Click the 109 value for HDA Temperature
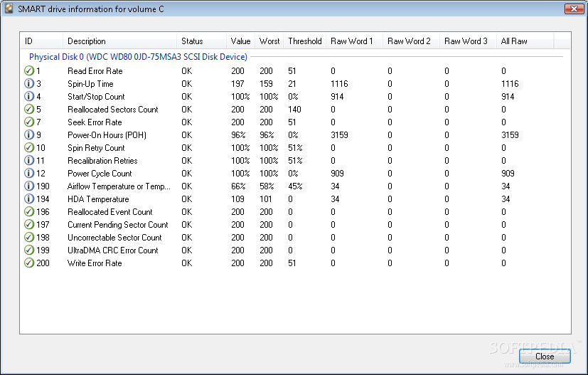The image size is (588, 375). (237, 199)
